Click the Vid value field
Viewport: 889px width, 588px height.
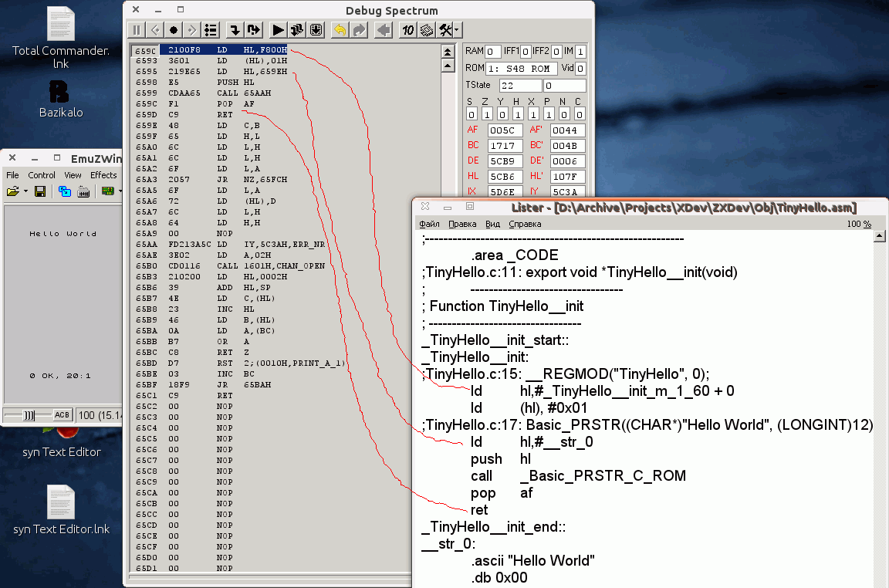pos(580,69)
